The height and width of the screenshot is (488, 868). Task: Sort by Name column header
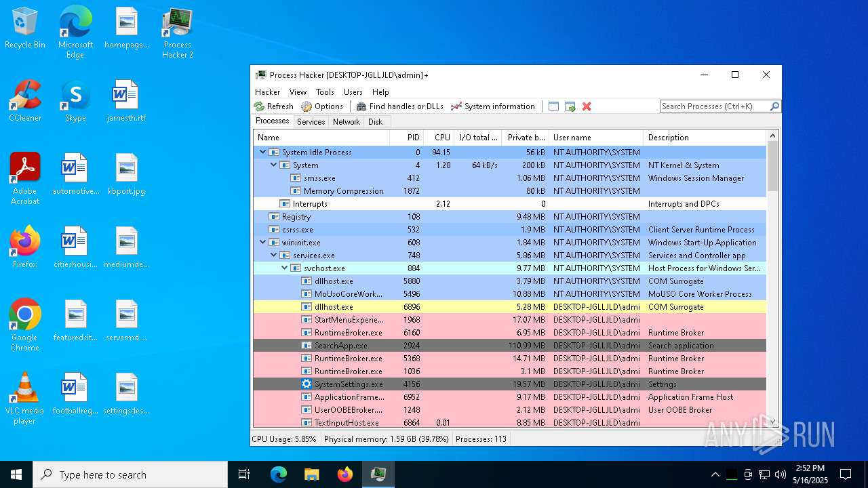point(321,138)
